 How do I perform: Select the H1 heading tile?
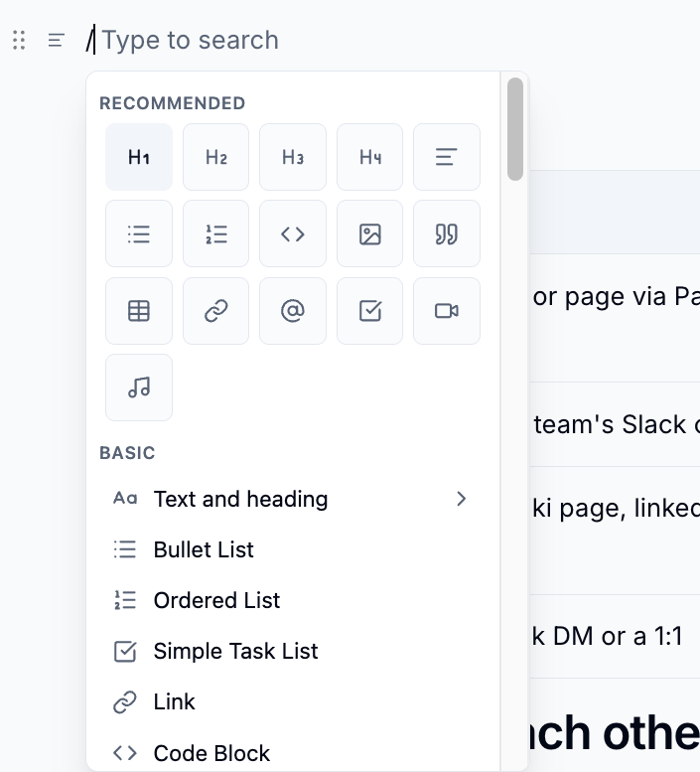pos(139,157)
